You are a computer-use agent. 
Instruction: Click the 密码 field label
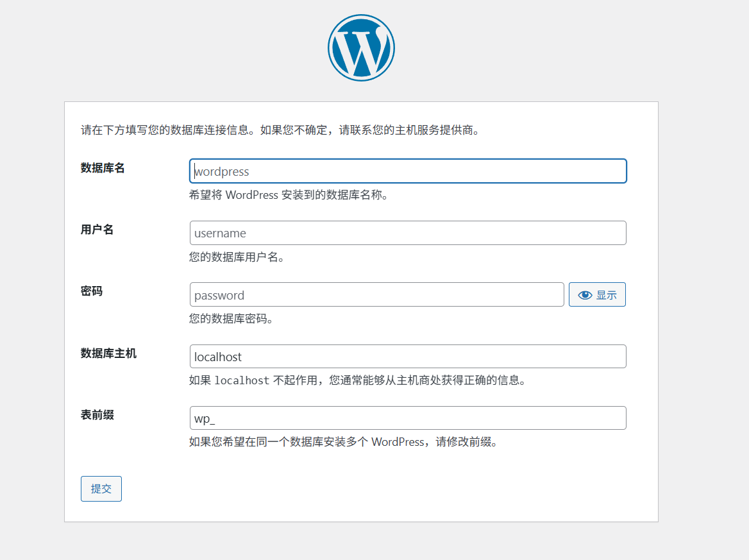pyautogui.click(x=92, y=291)
